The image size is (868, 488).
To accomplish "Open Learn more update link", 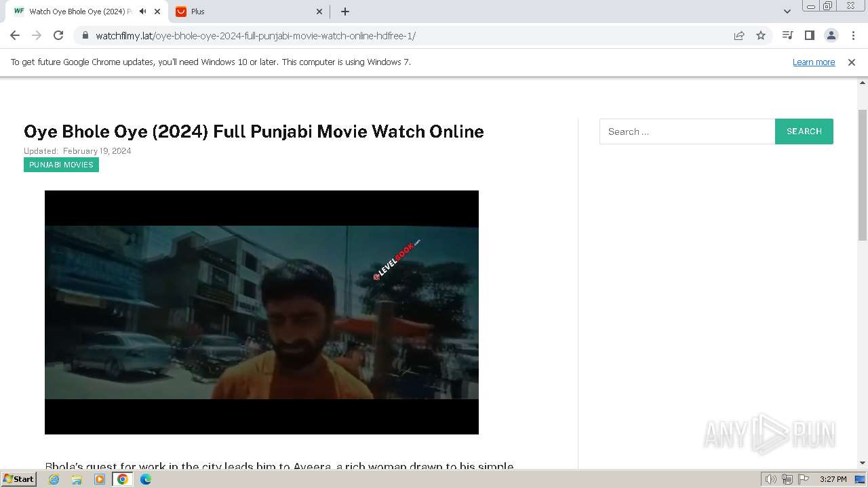I will (814, 62).
